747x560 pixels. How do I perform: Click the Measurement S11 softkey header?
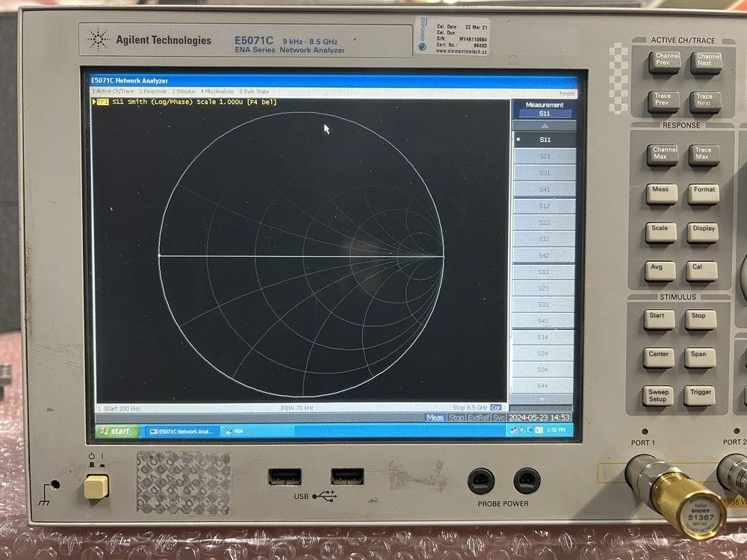click(x=545, y=109)
